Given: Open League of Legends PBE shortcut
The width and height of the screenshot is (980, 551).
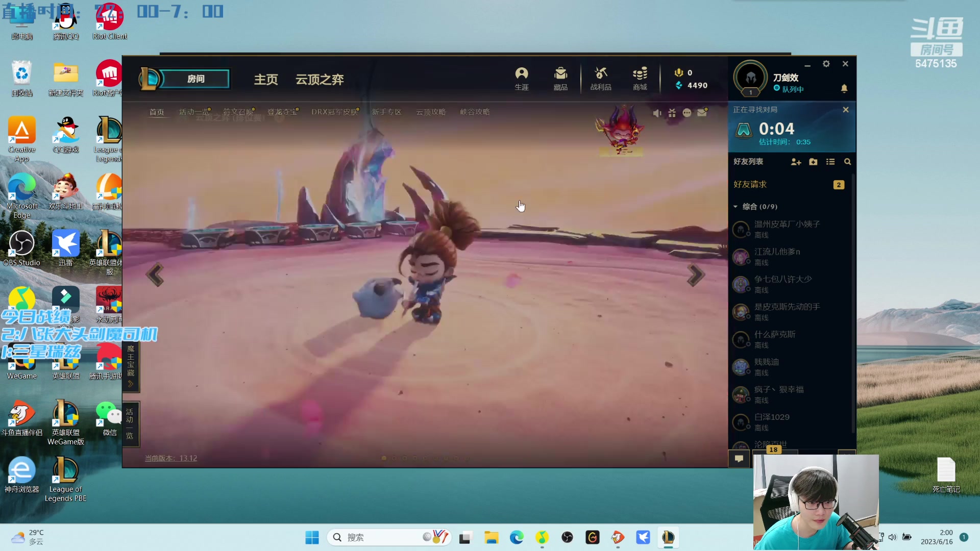Looking at the screenshot, I should (65, 480).
